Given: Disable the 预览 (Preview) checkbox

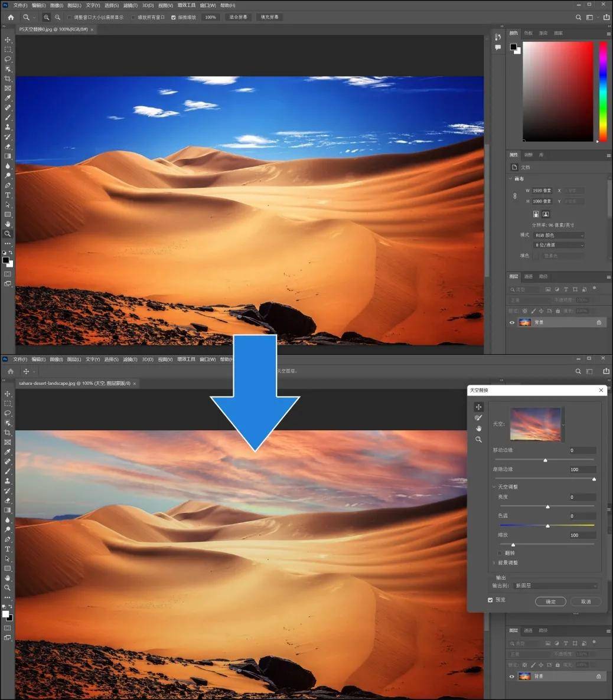Looking at the screenshot, I should point(490,600).
